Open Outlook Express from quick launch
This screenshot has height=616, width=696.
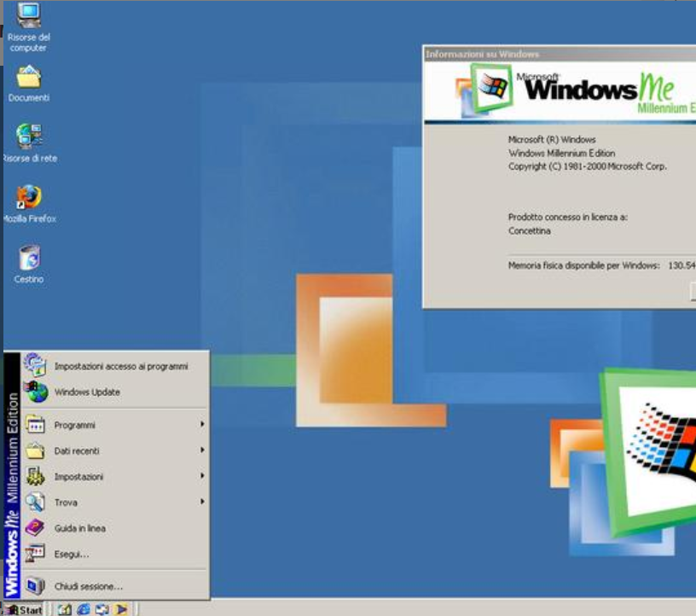point(103,609)
